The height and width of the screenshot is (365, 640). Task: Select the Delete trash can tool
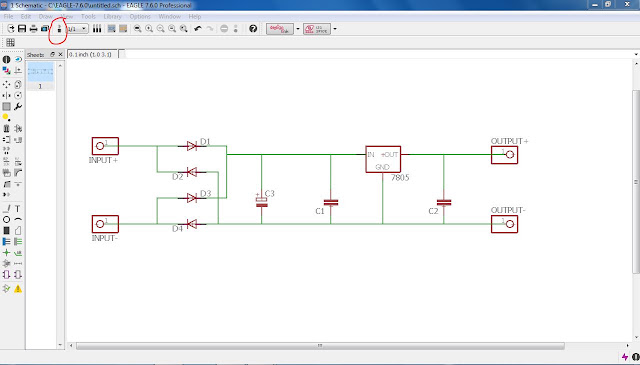pyautogui.click(x=7, y=129)
